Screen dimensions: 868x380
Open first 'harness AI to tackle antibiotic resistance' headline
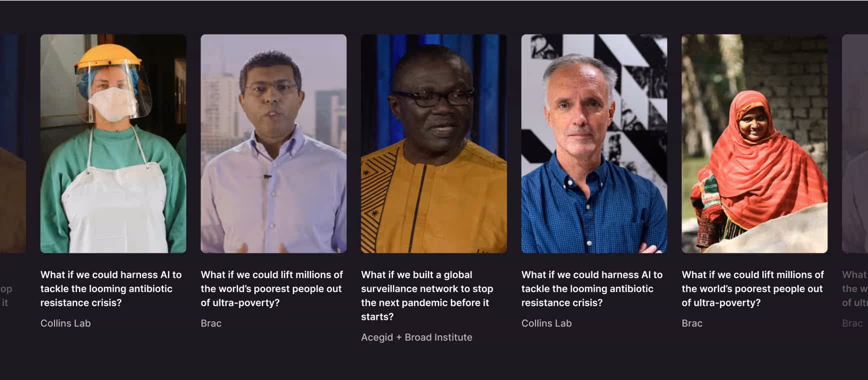111,288
